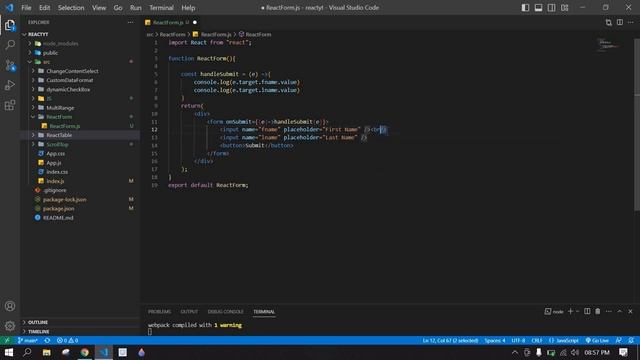Screen dimensions: 640x360
Task: Click the Spaces: 4 indentation indicator
Action: 495,340
